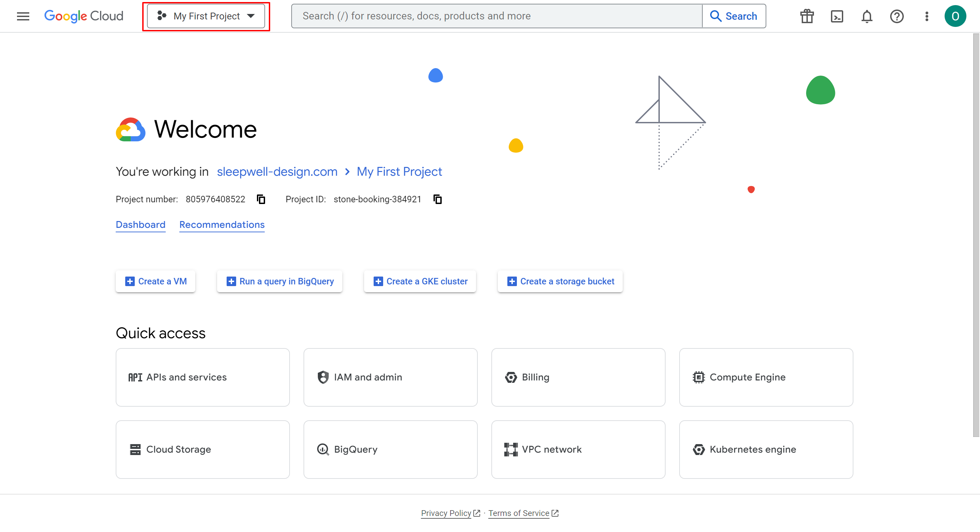The width and height of the screenshot is (980, 532).
Task: Click the Kubernetes engine icon
Action: pos(699,449)
